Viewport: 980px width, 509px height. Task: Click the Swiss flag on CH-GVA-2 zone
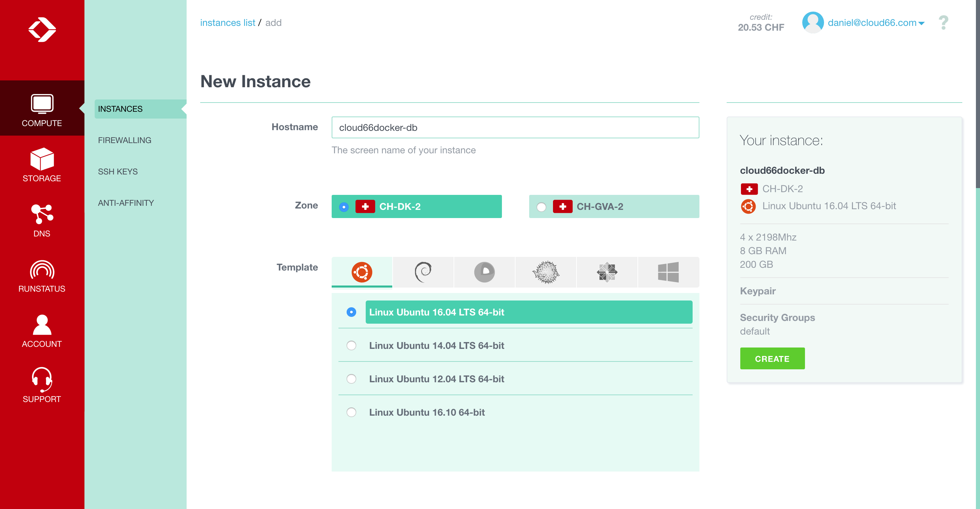click(x=563, y=206)
